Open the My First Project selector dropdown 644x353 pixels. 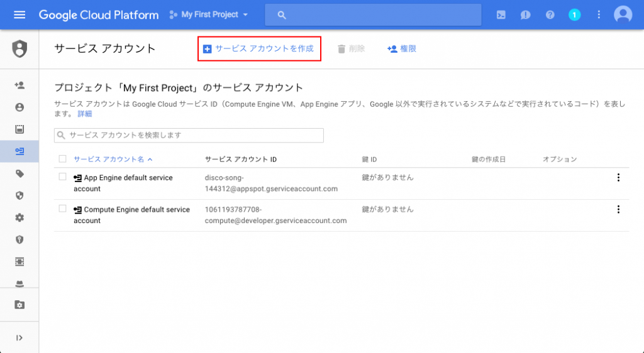209,14
